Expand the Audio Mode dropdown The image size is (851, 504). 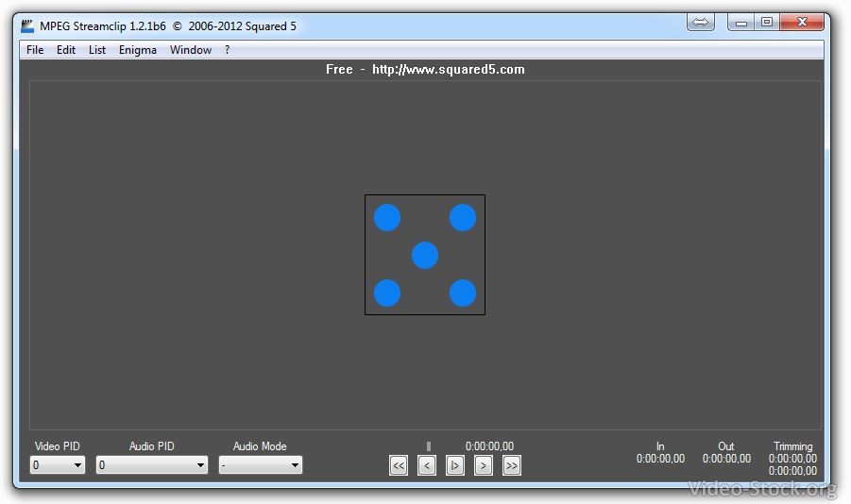(261, 465)
